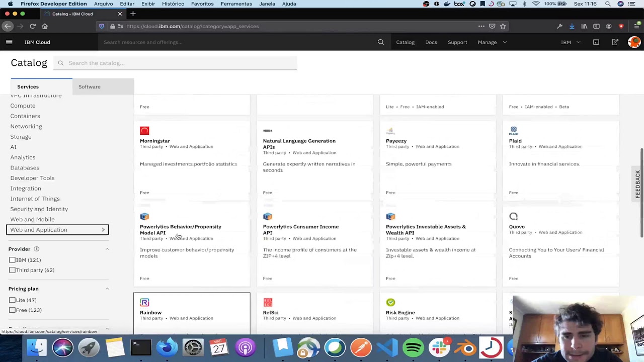Collapse the Pricing plan filter section
This screenshot has height=362, width=644.
(x=107, y=289)
